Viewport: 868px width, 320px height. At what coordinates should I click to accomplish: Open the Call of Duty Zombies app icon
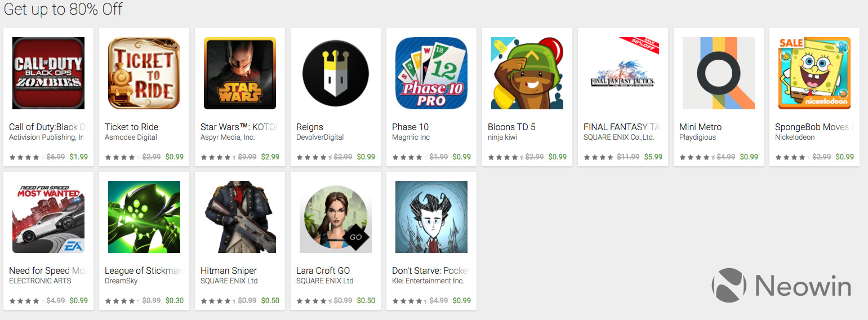coord(48,73)
